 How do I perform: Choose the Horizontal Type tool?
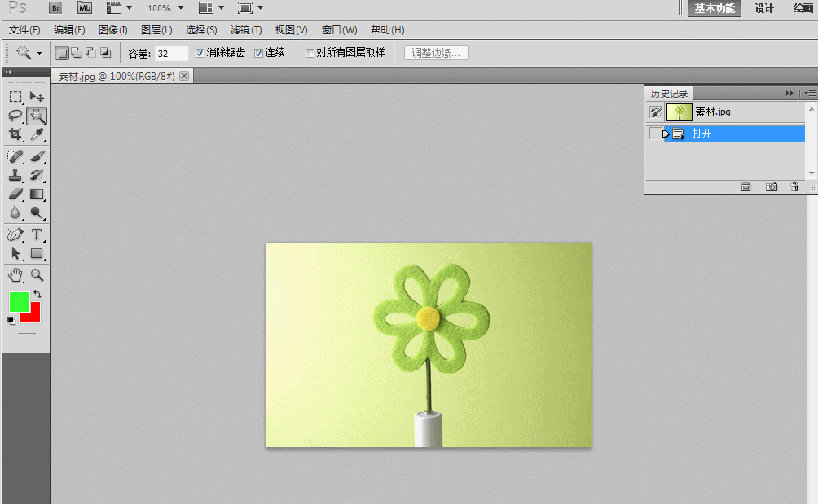click(37, 234)
